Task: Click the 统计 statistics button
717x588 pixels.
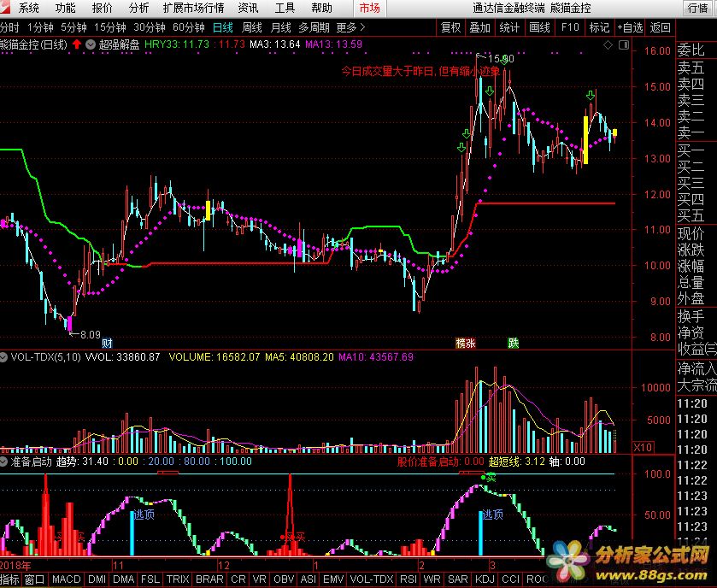Action: point(509,28)
